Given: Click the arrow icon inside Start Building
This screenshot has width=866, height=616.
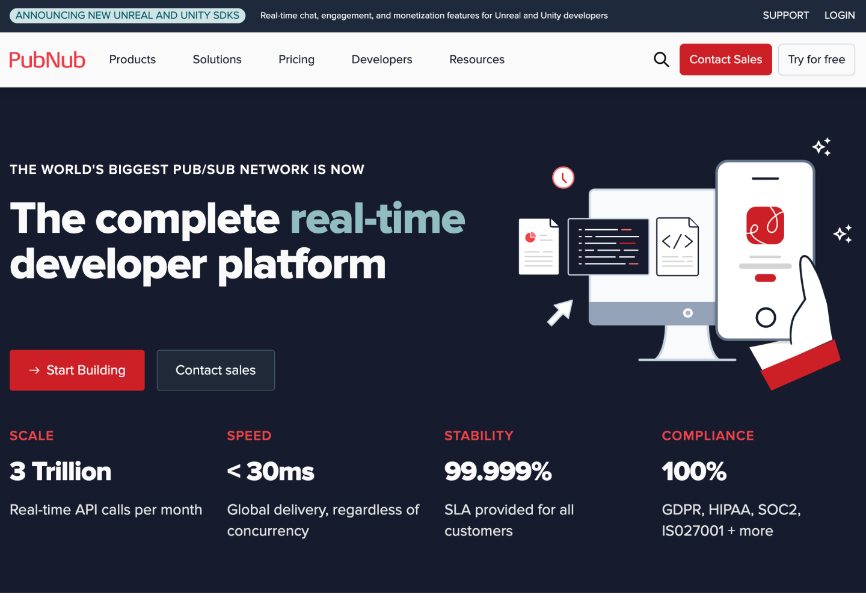Looking at the screenshot, I should (x=34, y=370).
